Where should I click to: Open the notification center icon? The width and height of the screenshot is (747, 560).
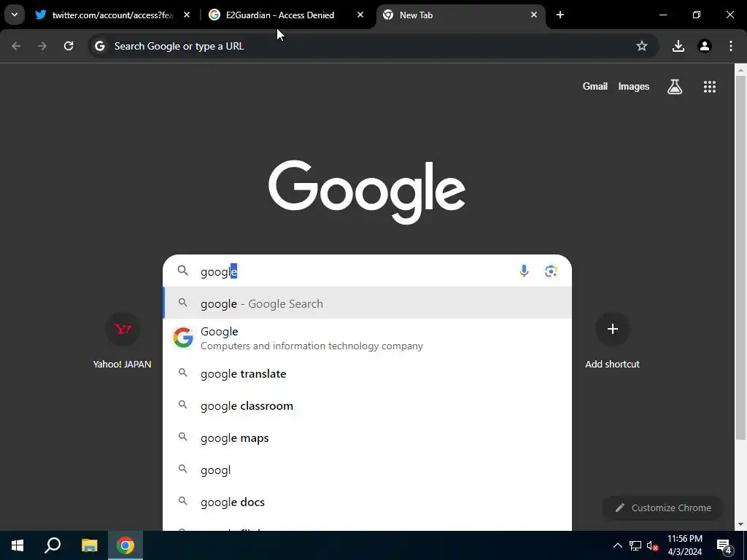click(724, 545)
